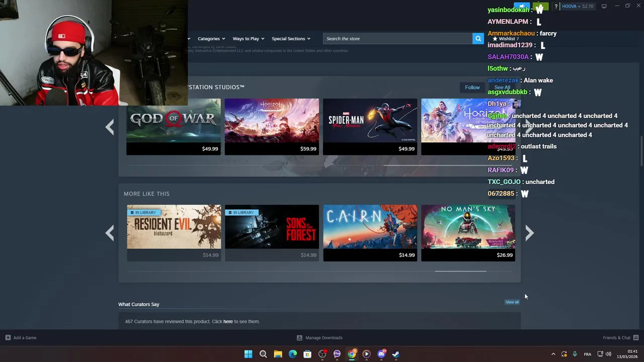Open Manage Downloads icon
Screen dimensions: 644x362
299,338
